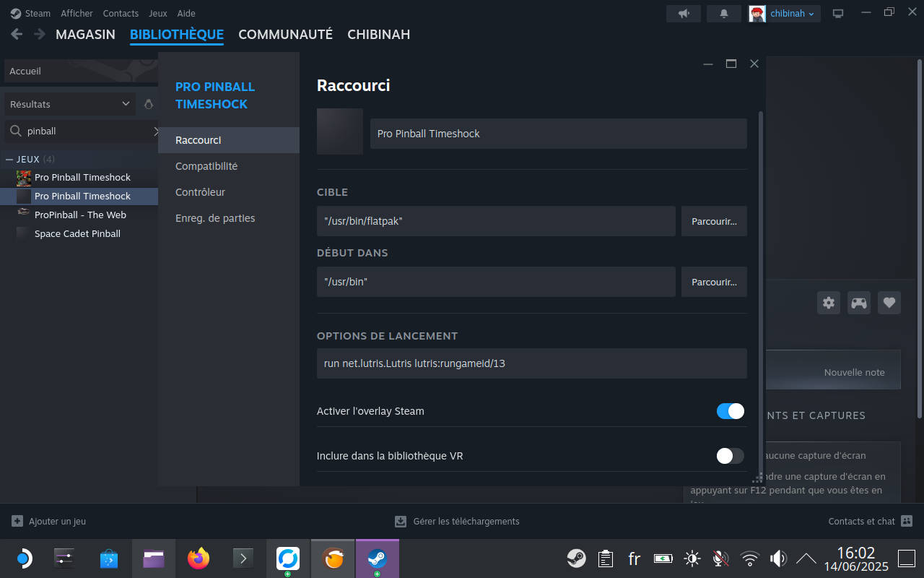Browse for CIBLE target path
Image resolution: width=924 pixels, height=578 pixels.
click(x=714, y=221)
